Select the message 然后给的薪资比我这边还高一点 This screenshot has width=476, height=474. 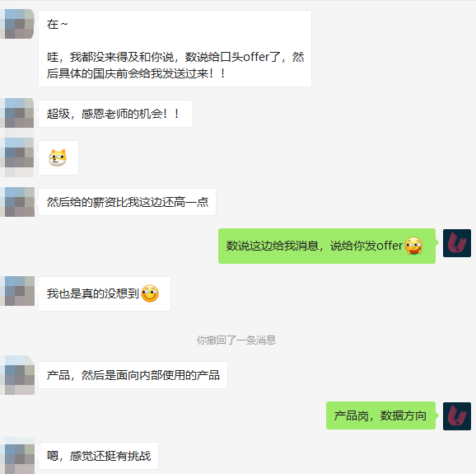pyautogui.click(x=127, y=202)
